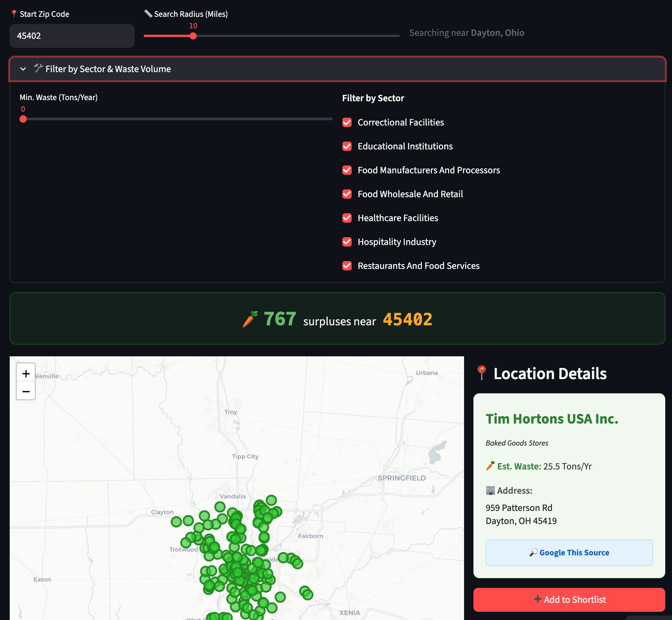672x620 pixels.
Task: Click the Search Radius slider handle
Action: (x=193, y=36)
